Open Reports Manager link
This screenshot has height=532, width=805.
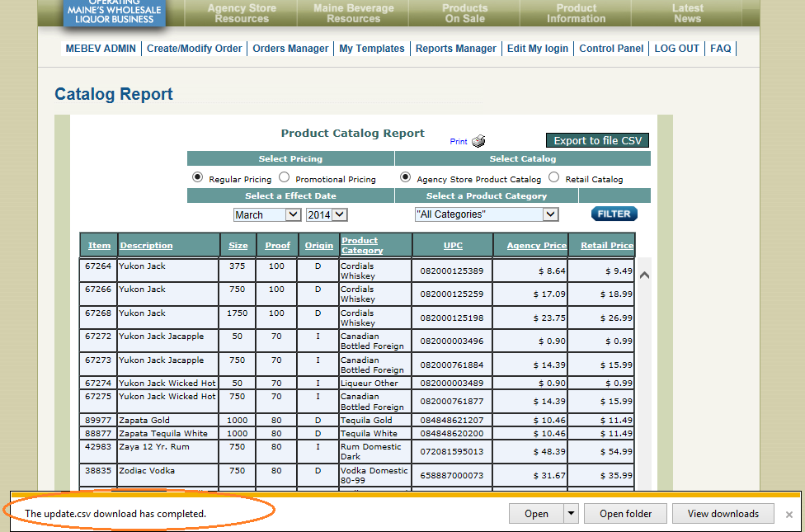[456, 49]
